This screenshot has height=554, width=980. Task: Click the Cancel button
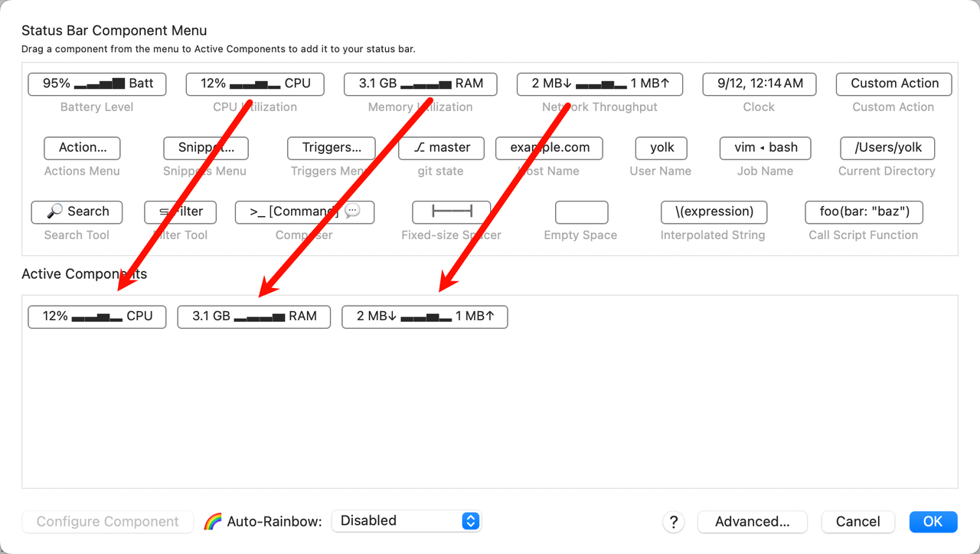(857, 522)
